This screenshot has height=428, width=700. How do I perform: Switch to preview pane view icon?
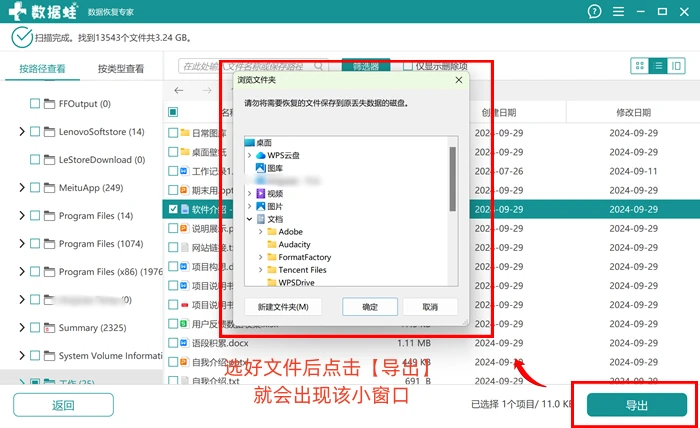coord(676,66)
